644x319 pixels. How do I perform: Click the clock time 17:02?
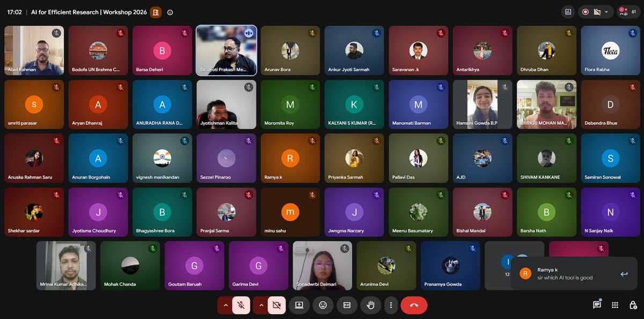pos(15,12)
